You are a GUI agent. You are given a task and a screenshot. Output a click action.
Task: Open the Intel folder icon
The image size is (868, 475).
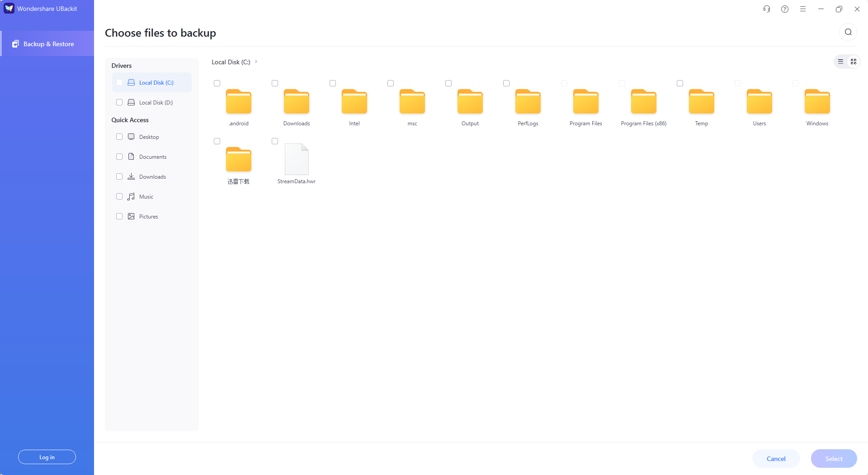click(x=354, y=101)
